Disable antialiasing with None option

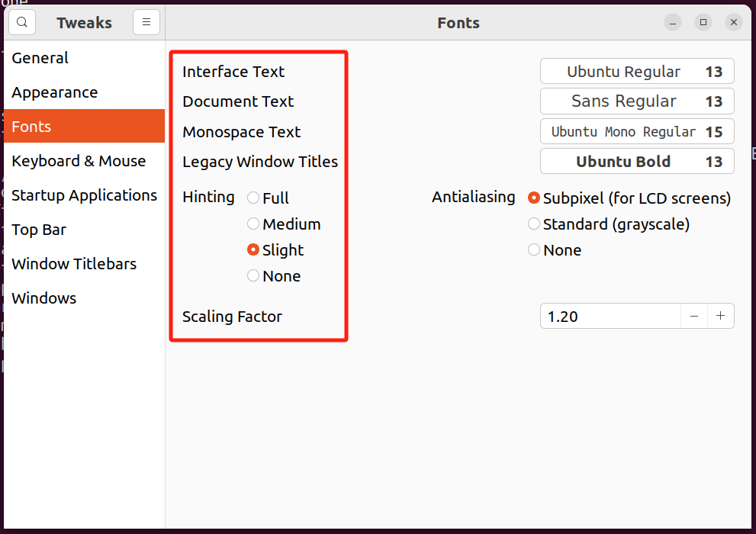534,250
